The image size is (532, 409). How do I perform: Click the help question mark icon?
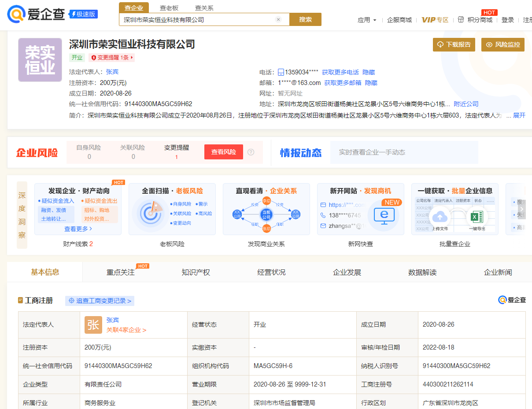(x=251, y=152)
